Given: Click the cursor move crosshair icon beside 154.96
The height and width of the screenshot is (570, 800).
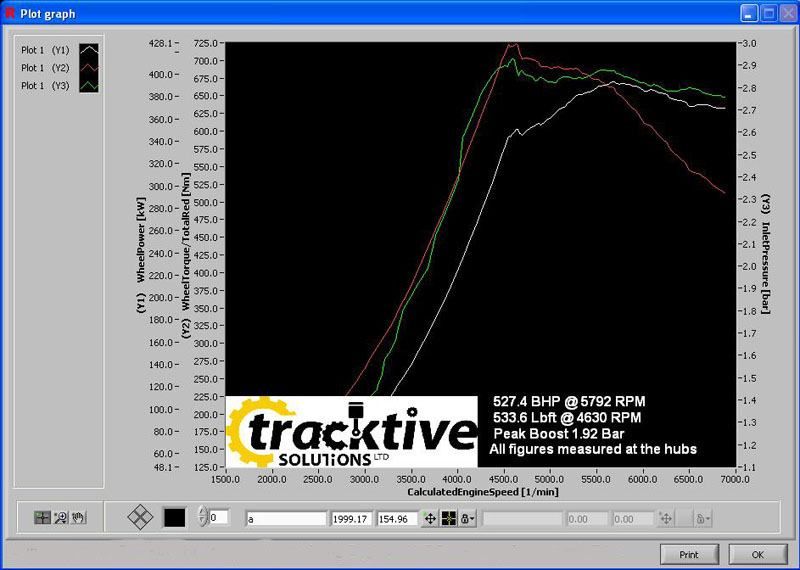Looking at the screenshot, I should pos(430,518).
